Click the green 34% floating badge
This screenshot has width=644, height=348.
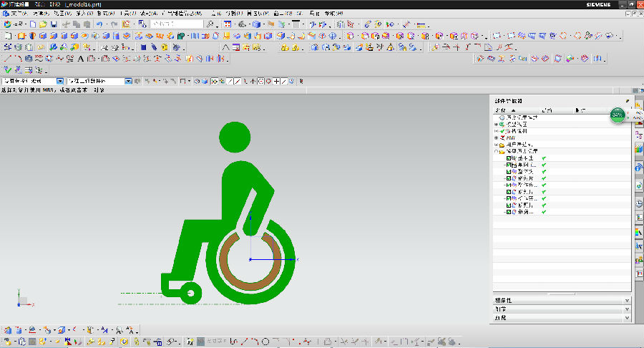click(617, 115)
